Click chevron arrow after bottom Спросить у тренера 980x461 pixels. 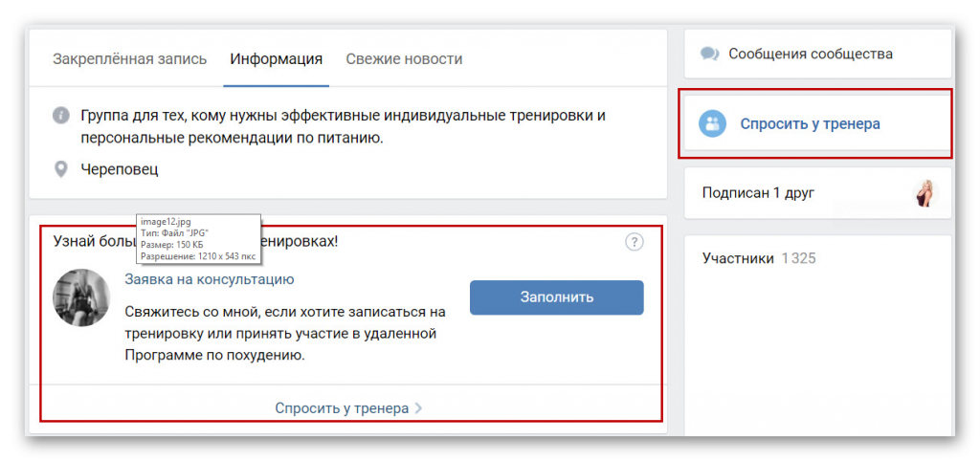(419, 408)
